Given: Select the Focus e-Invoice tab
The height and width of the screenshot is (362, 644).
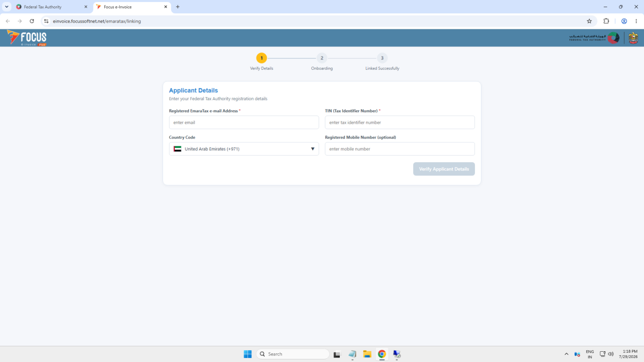Looking at the screenshot, I should click(132, 7).
